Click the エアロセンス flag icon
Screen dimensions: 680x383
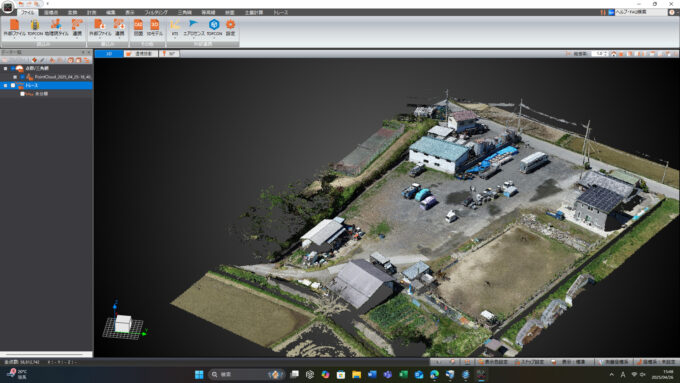click(x=193, y=27)
